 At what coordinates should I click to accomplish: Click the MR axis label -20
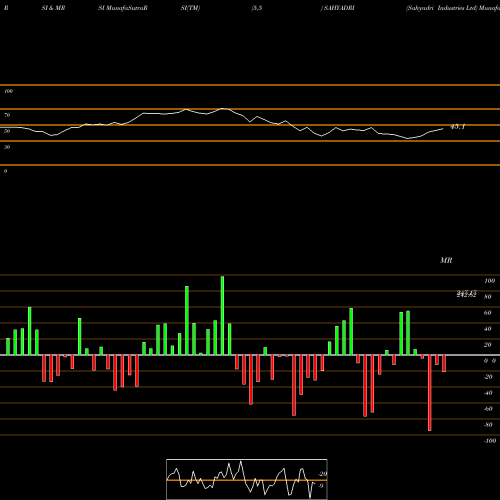click(488, 377)
